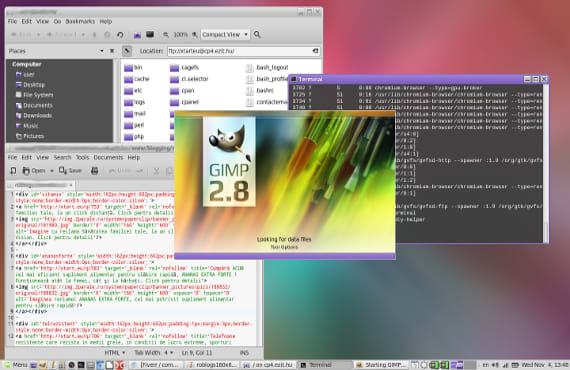Click the zoom out icon beside 100%
The width and height of the screenshot is (570, 370).
tap(166, 35)
